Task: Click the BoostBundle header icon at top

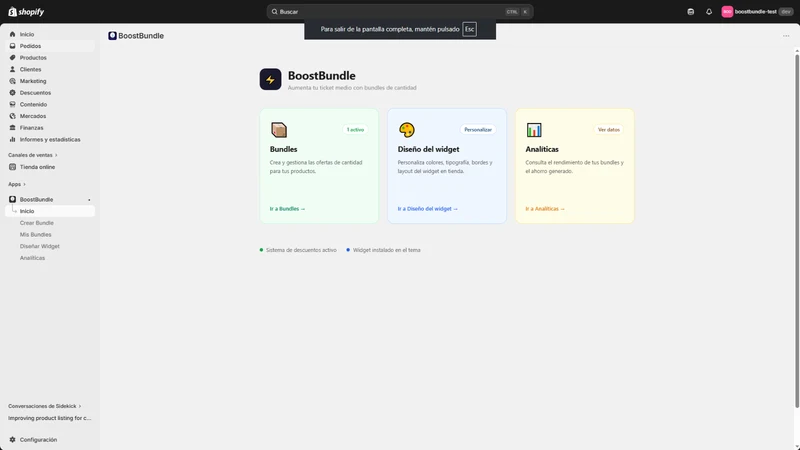Action: click(x=112, y=36)
